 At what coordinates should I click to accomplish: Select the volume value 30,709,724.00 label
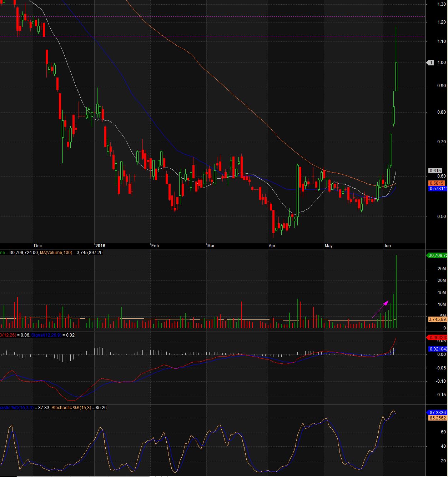tap(24, 253)
